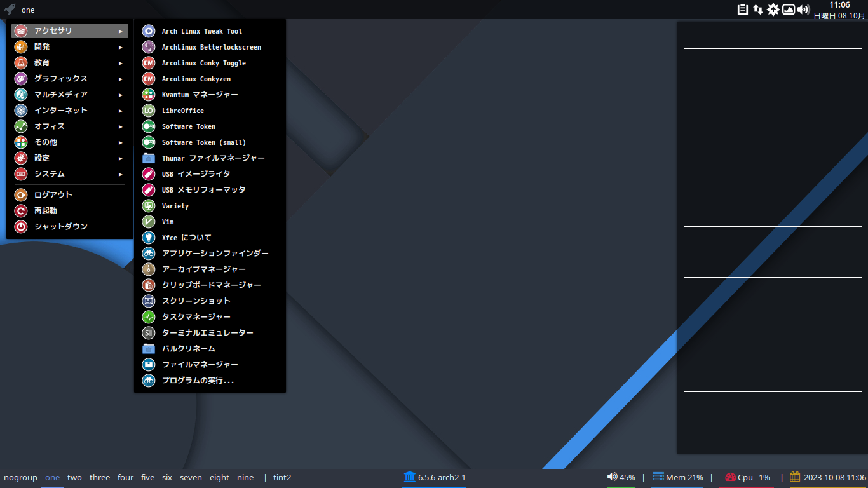Switch to workspace three

[x=100, y=478]
